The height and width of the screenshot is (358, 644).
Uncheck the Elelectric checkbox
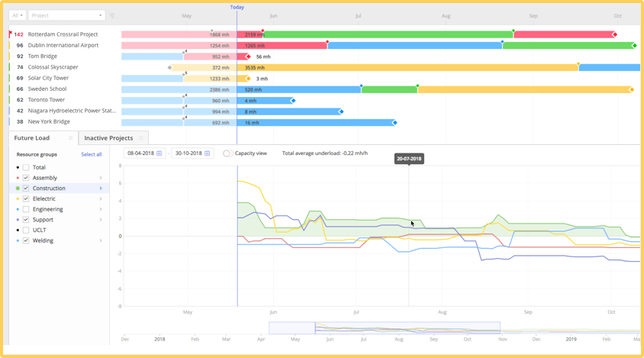tap(26, 199)
